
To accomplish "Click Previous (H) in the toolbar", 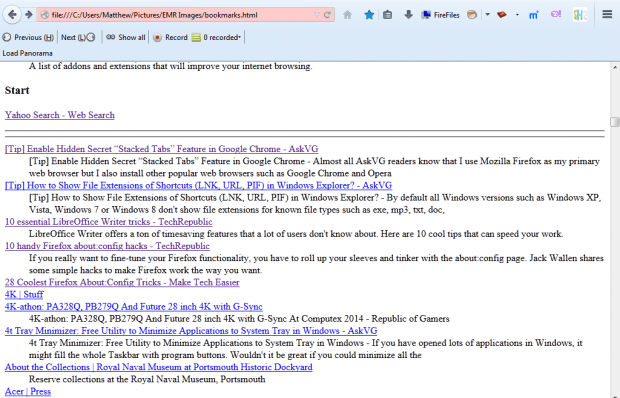I will point(28,37).
